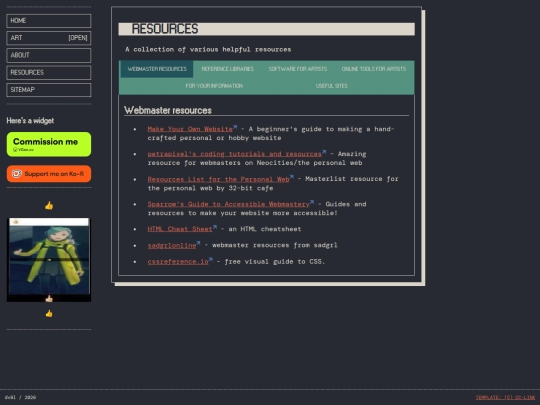Open the HTML Cheat Sheet link

[180, 229]
